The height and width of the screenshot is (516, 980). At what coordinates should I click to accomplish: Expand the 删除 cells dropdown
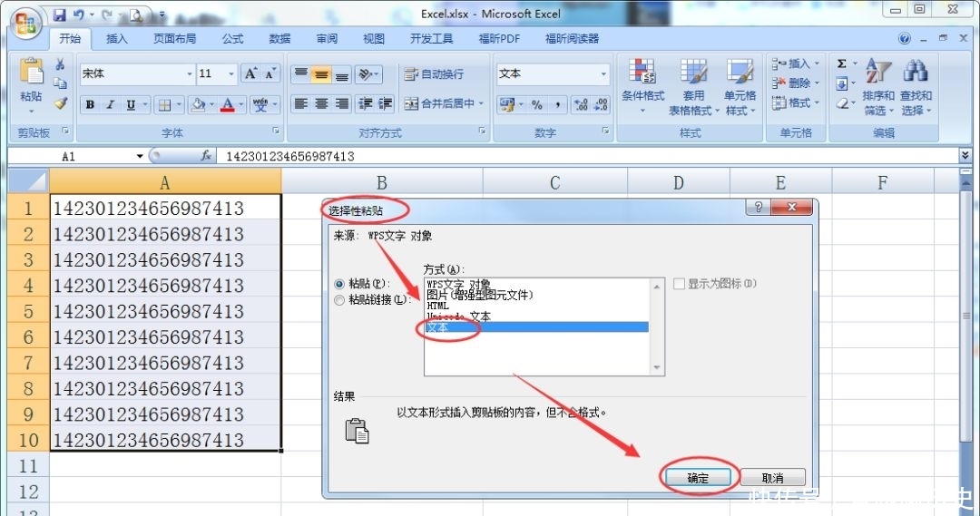[x=817, y=83]
